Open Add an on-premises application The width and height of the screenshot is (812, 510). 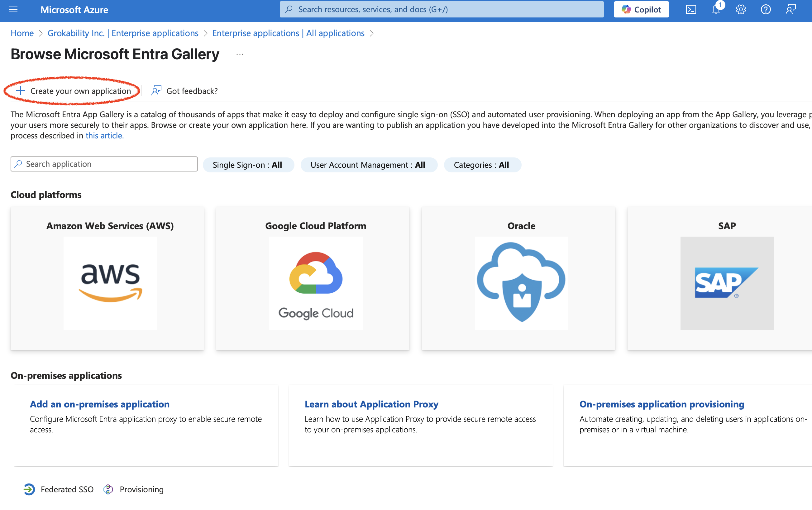[100, 404]
